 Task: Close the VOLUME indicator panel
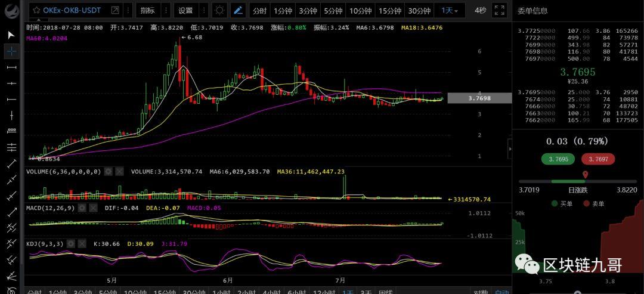(x=119, y=172)
